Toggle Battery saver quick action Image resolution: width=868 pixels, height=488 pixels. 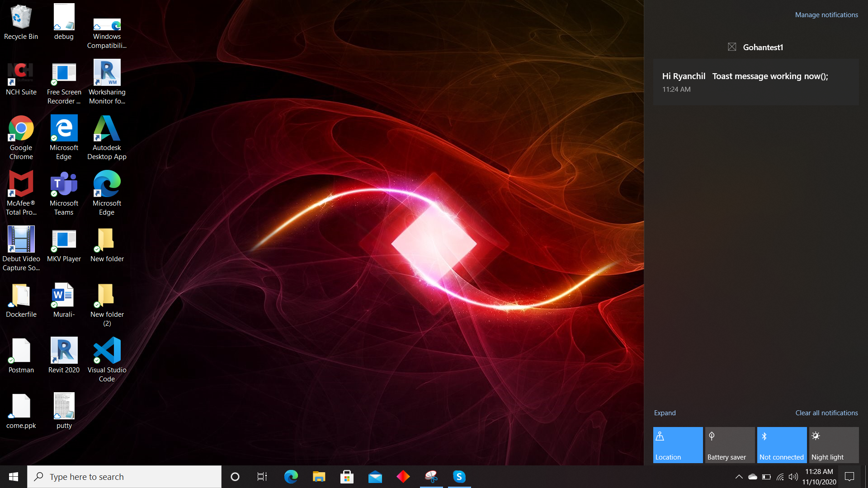pyautogui.click(x=730, y=445)
